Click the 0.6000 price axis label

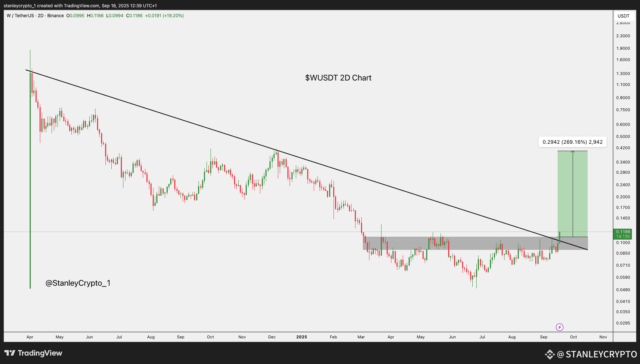(x=623, y=124)
